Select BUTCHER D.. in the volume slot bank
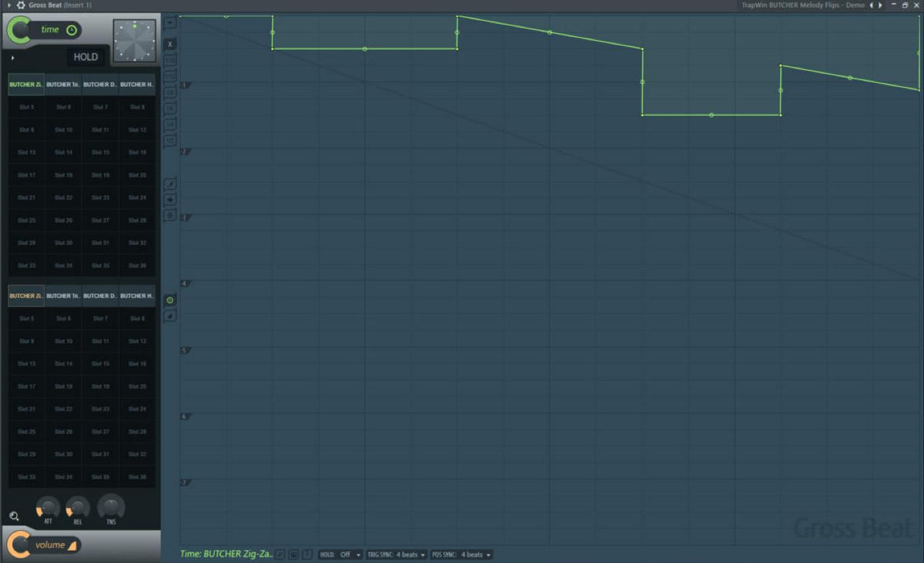Screen dimensions: 924x563 (100, 296)
